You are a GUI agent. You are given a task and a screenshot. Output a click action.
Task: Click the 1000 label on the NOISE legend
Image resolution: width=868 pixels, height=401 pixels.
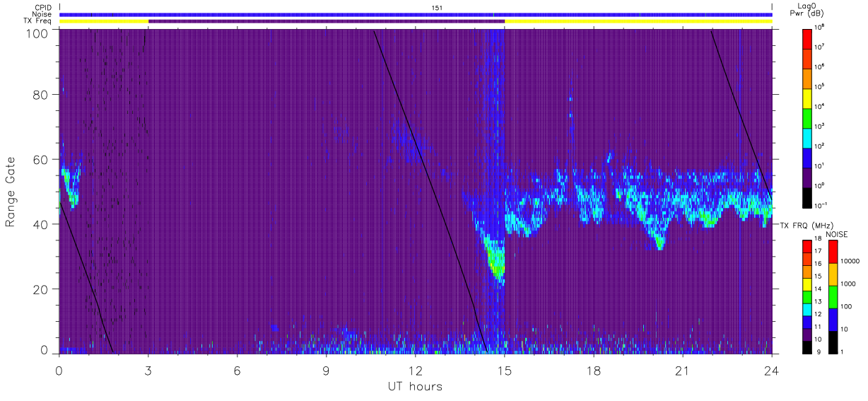(x=850, y=284)
